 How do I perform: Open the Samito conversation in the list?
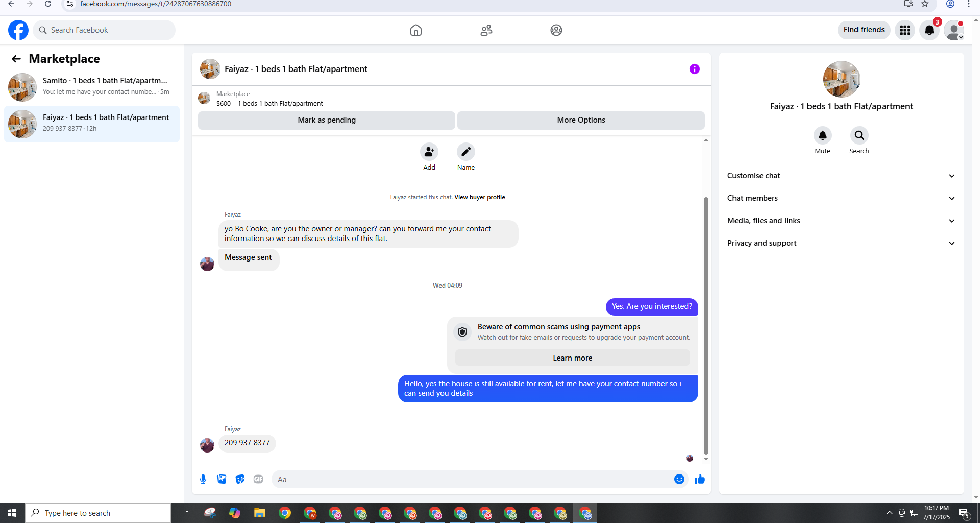pyautogui.click(x=92, y=87)
